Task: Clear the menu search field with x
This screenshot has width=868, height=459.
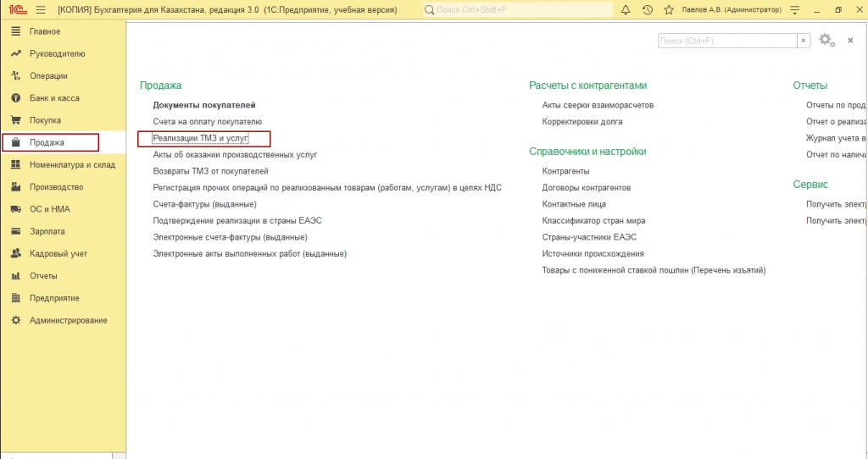Action: pyautogui.click(x=804, y=41)
